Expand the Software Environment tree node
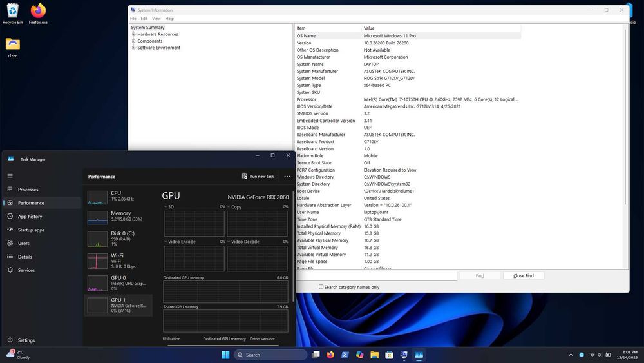This screenshot has width=644, height=363. [134, 48]
